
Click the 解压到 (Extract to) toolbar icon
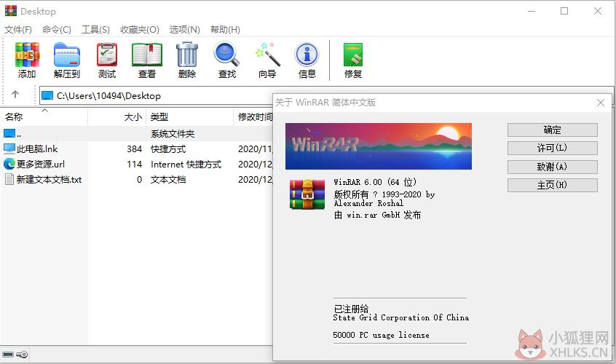[67, 55]
